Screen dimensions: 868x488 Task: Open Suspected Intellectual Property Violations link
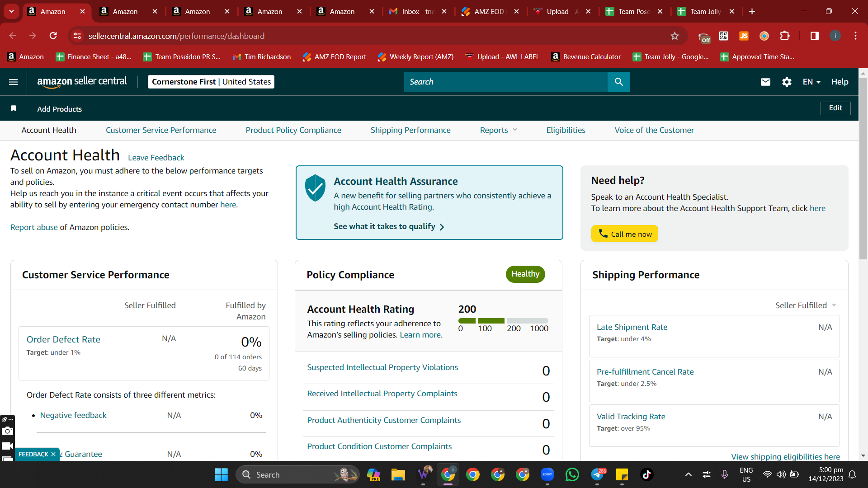click(382, 367)
